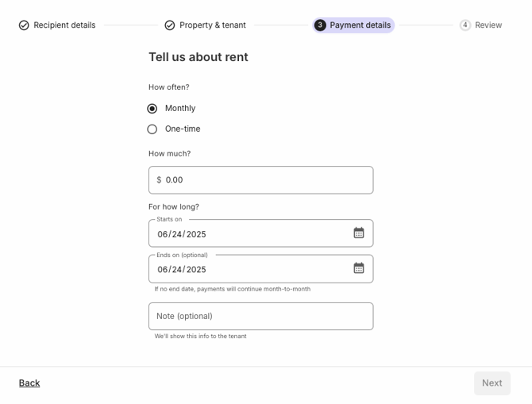Jump to the Review step
The image size is (532, 404).
480,25
